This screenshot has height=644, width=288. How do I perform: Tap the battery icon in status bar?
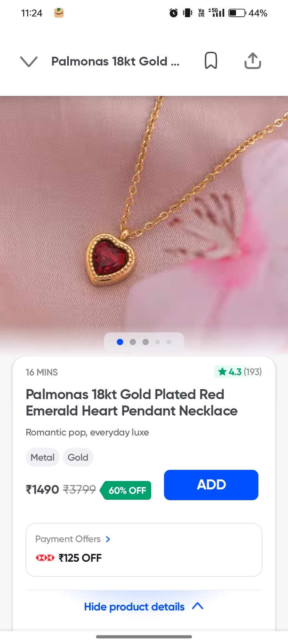[237, 13]
